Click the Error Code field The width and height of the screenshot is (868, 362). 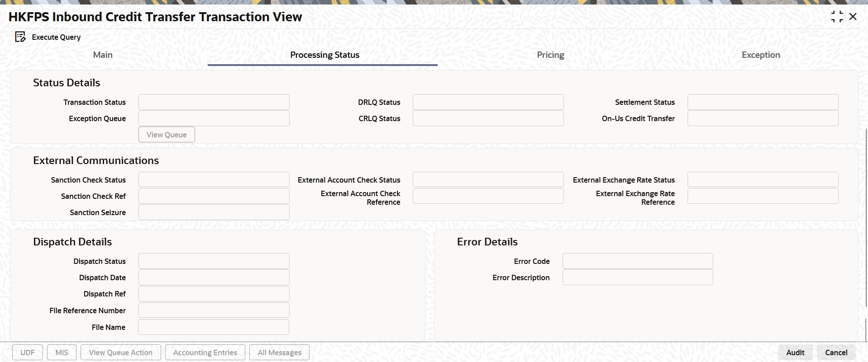tap(637, 261)
